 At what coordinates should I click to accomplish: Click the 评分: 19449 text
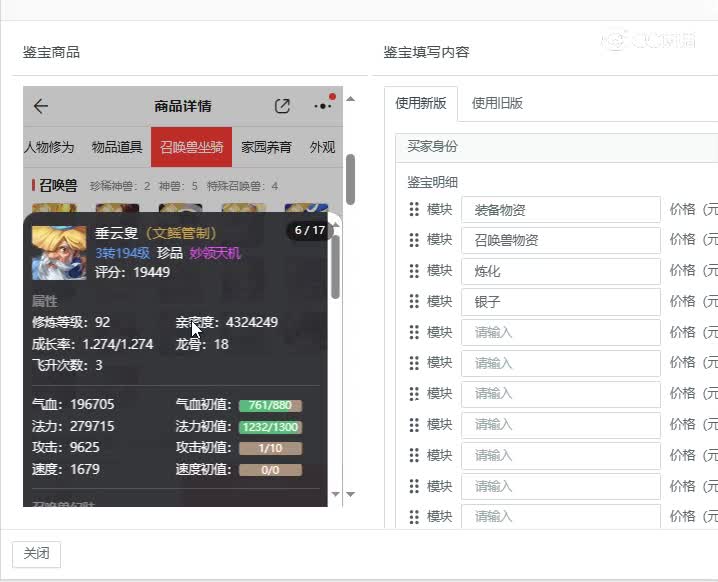click(132, 272)
